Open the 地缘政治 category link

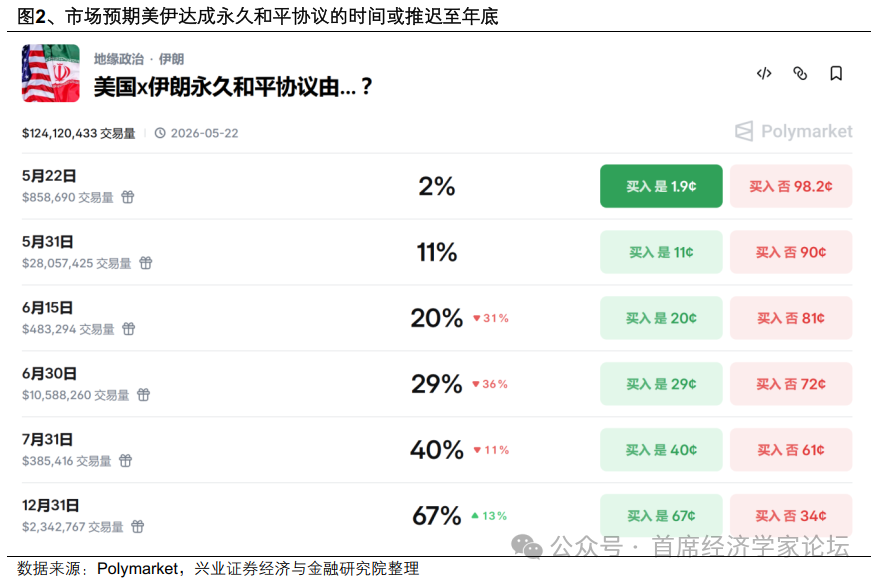119,59
